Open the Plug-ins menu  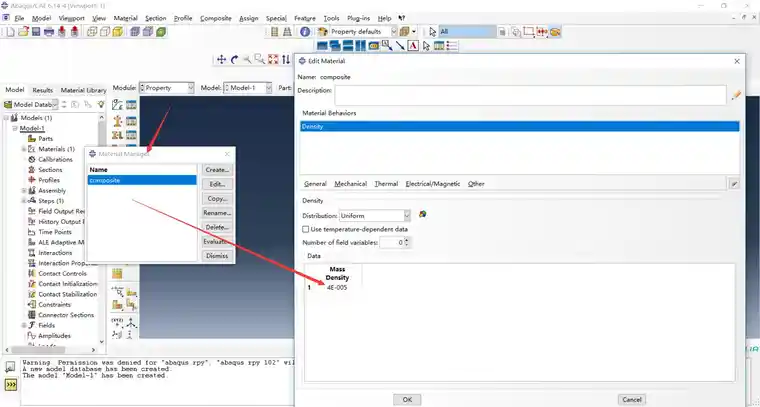(359, 18)
